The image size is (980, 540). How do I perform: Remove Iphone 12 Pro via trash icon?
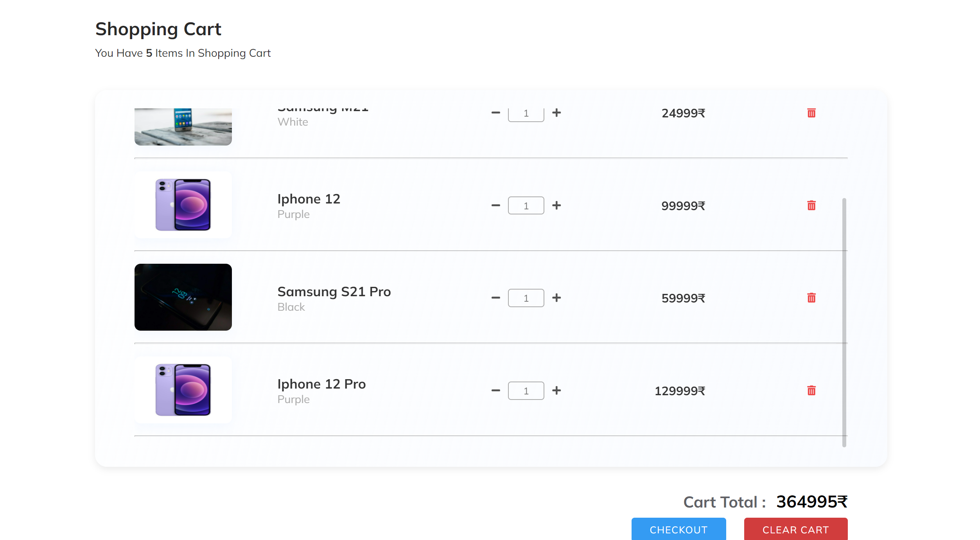coord(811,390)
